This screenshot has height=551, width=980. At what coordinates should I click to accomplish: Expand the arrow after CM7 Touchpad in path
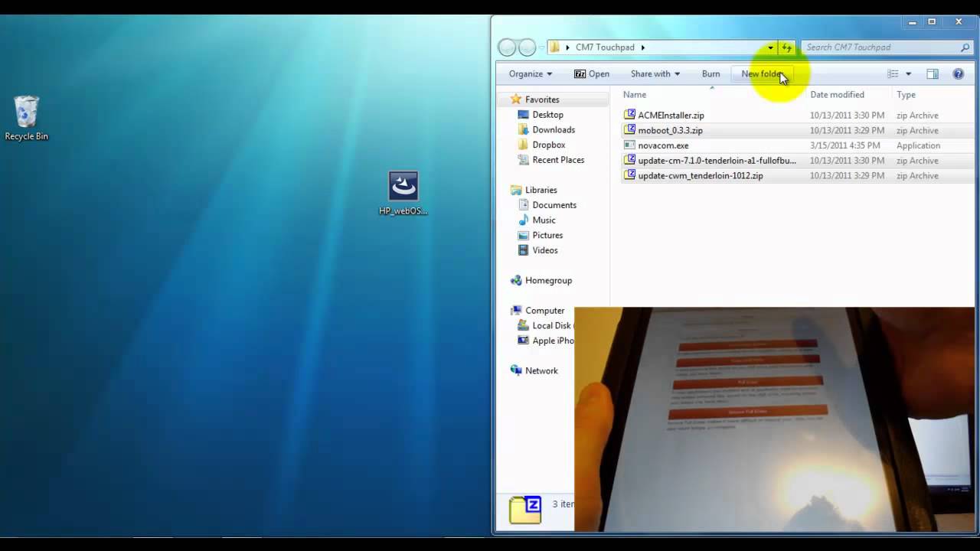click(x=643, y=47)
